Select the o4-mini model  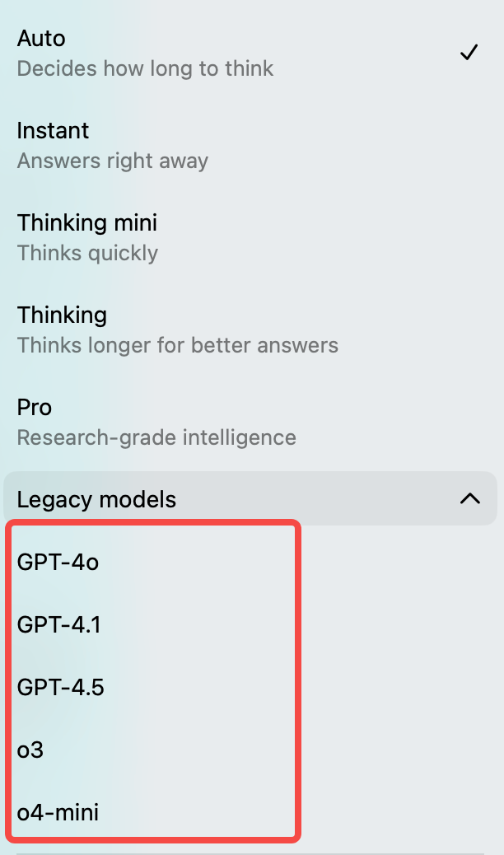click(x=58, y=813)
